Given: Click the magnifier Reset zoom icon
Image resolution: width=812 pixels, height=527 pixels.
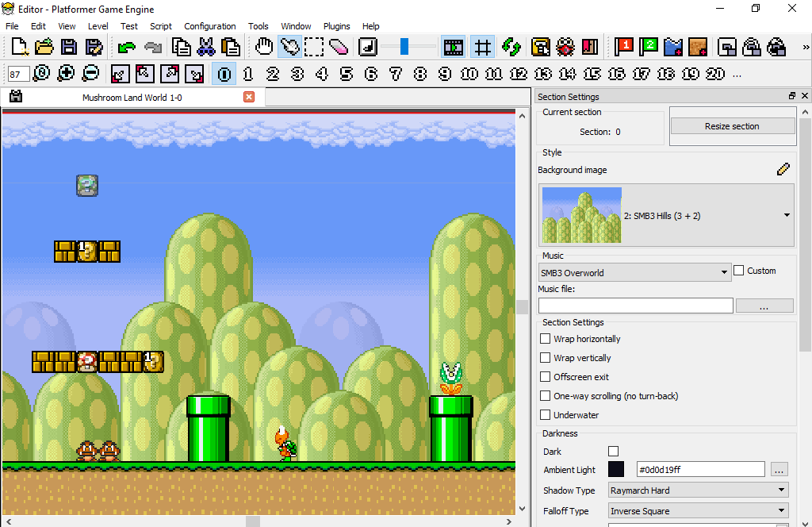Looking at the screenshot, I should pos(41,74).
